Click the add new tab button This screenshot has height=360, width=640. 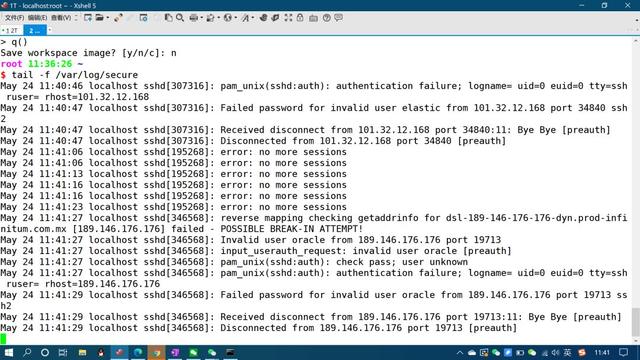[x=50, y=30]
